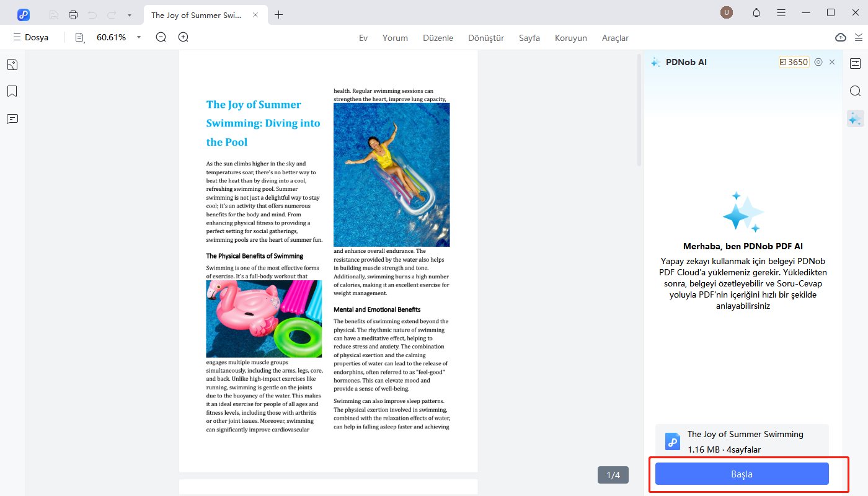Open the page thumbnails panel in left sidebar

click(x=12, y=64)
